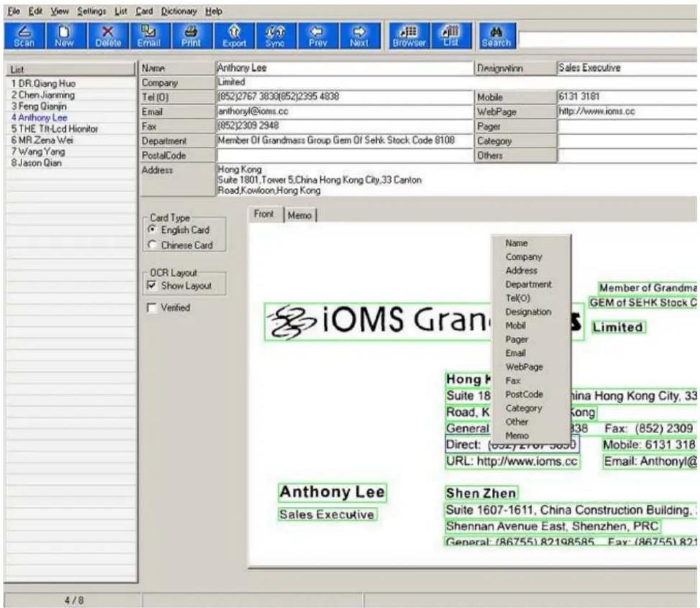Start Sync from the toolbar

275,36
